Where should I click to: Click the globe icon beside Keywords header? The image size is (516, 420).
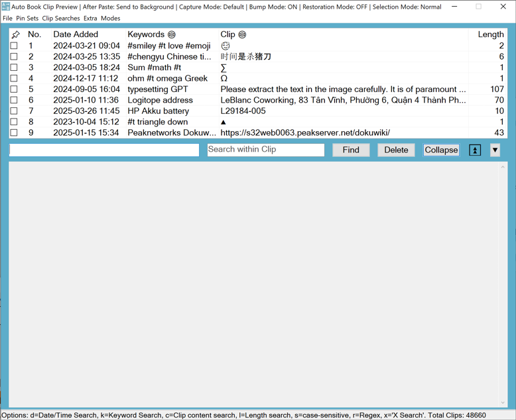pyautogui.click(x=172, y=34)
